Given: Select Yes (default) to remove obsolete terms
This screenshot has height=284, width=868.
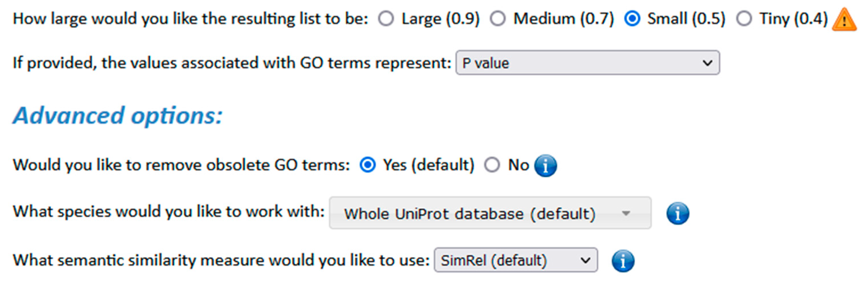Looking at the screenshot, I should pos(368,165).
